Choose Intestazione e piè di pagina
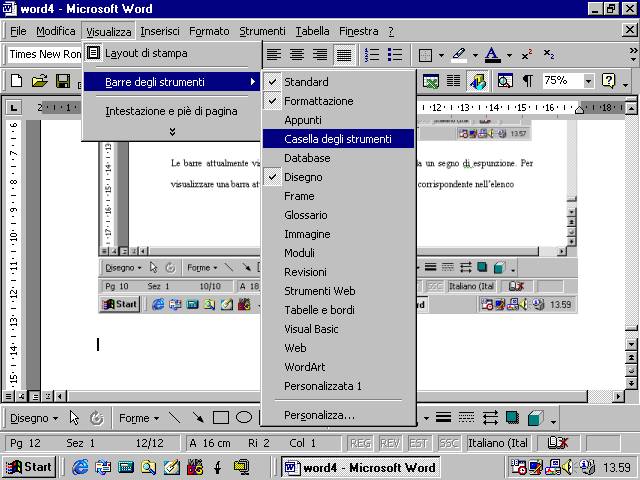The image size is (640, 480). coord(171,111)
